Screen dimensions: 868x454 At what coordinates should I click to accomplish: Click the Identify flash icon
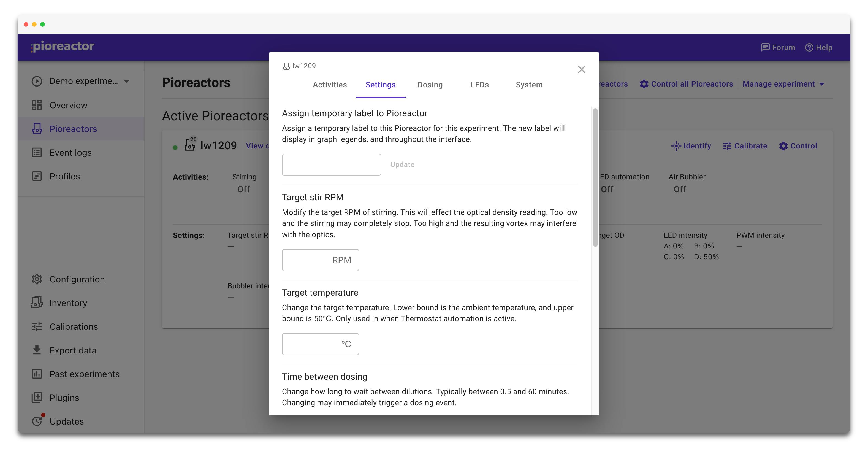click(676, 146)
